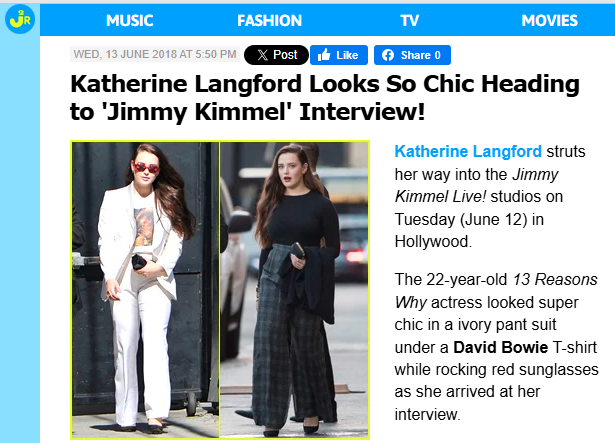The height and width of the screenshot is (443, 615).
Task: View the white pant suit photo
Action: tap(145, 290)
